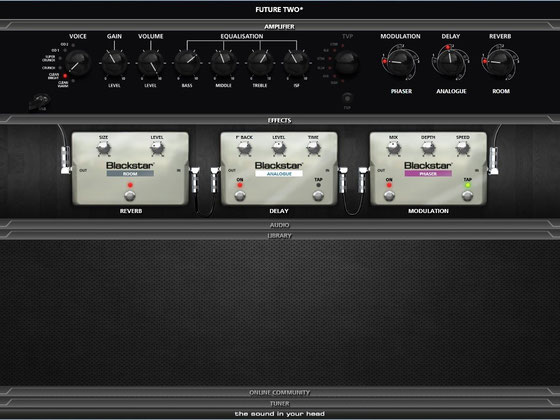560x420 pixels.
Task: Click the Reverb pedal Level knob
Action: click(157, 148)
